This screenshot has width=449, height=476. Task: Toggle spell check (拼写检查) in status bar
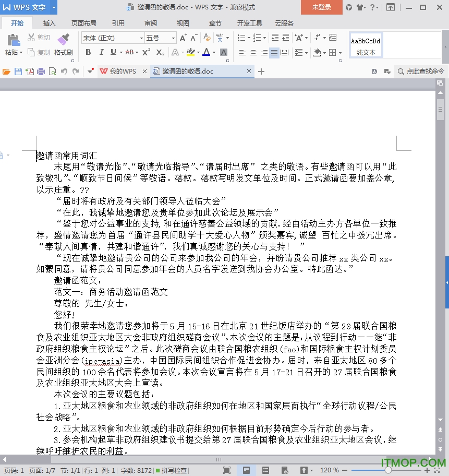click(171, 470)
